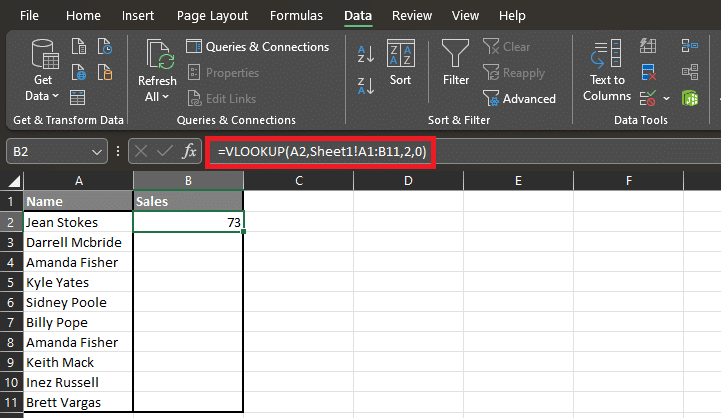This screenshot has width=721, height=418.
Task: Toggle the Filter funnel
Action: tap(456, 63)
